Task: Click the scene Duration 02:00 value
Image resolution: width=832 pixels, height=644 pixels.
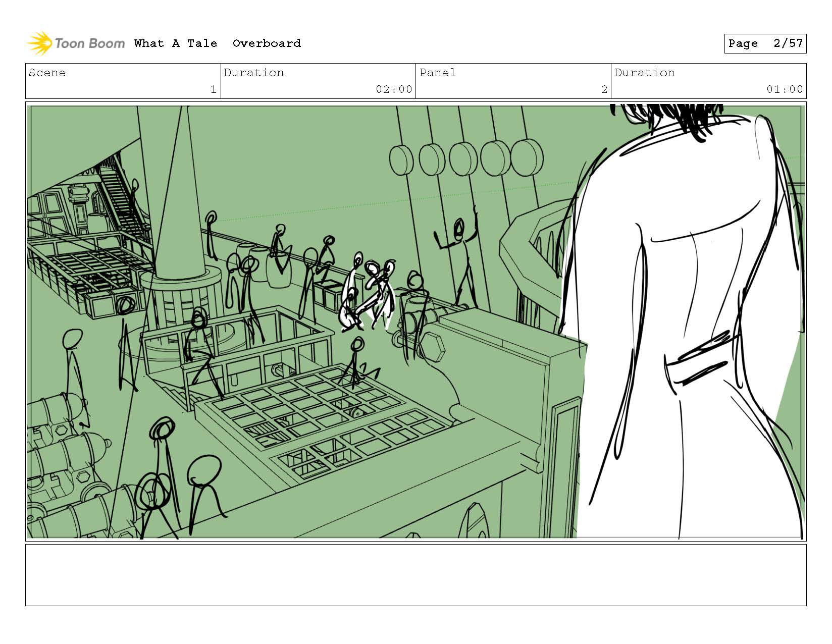Action: click(394, 89)
